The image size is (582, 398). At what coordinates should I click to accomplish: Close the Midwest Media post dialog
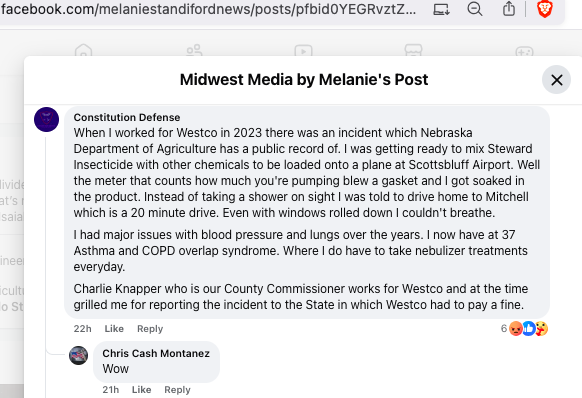coord(556,79)
